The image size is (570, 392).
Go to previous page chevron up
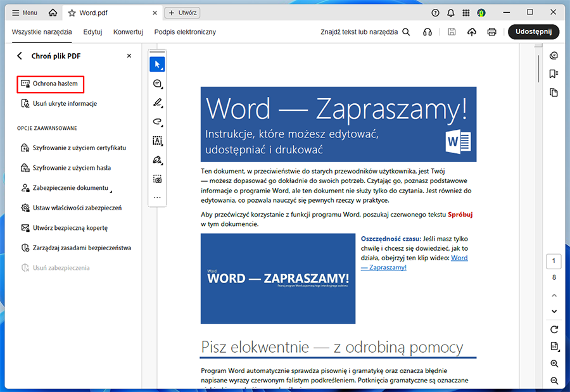pyautogui.click(x=554, y=295)
